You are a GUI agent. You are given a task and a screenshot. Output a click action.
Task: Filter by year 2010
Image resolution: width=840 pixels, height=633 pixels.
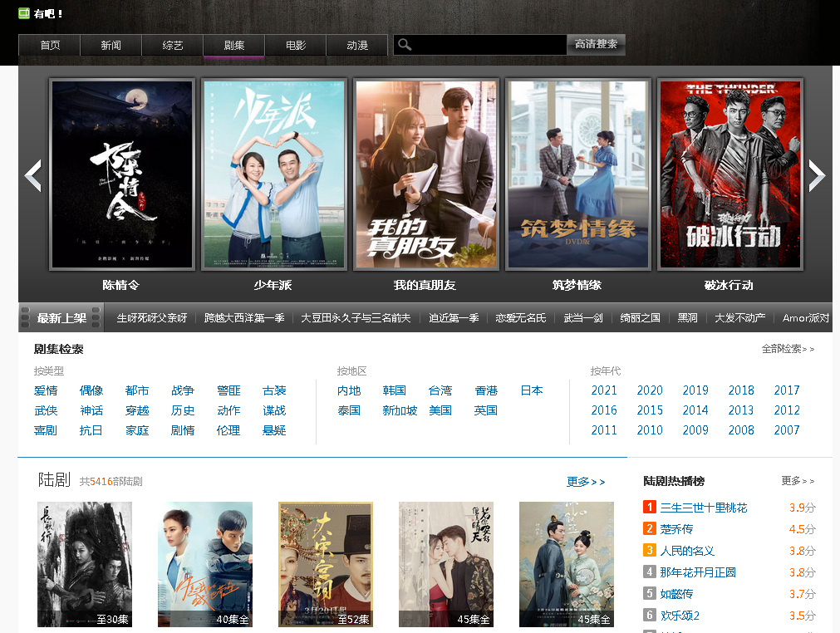point(650,430)
